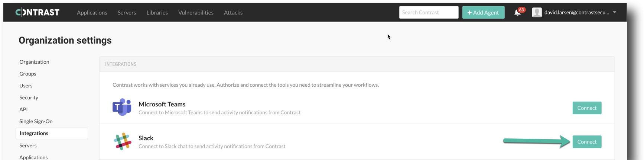Connect the Microsoft Teams integration
644x160 pixels.
(x=587, y=108)
